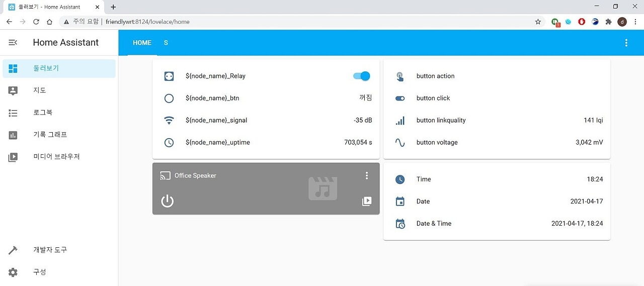Open the 로그북 logbook panel
This screenshot has height=286, width=644.
[x=43, y=113]
